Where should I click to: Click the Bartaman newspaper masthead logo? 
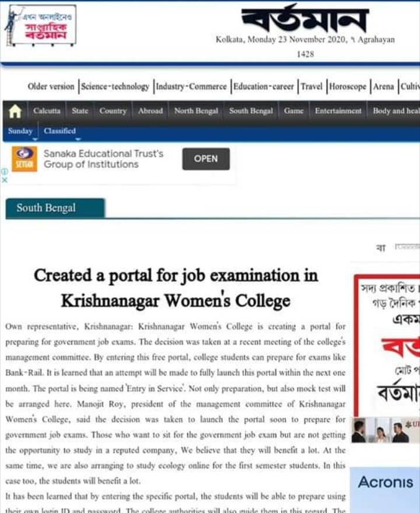point(305,19)
